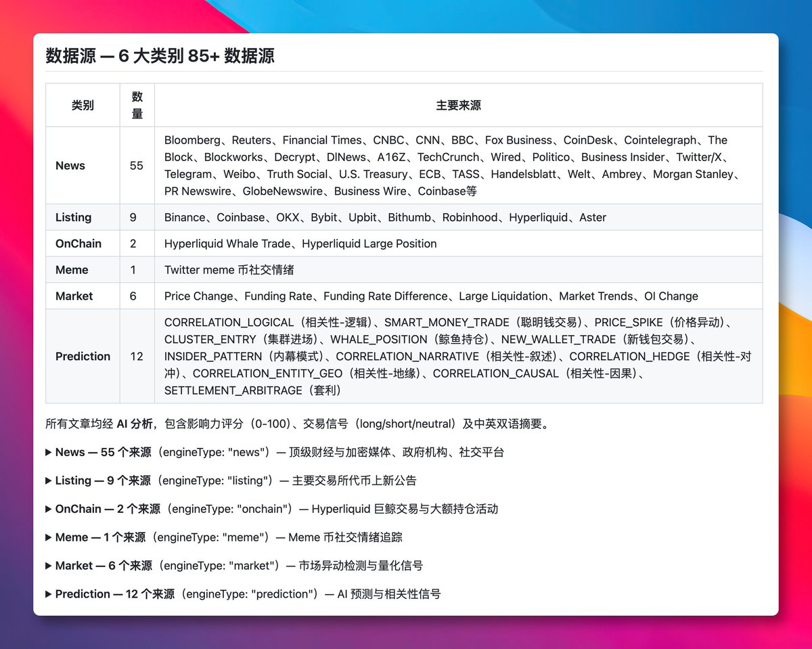Expand the OnChain — 2 个来源 section
Screen dimensions: 812x649
272,509
